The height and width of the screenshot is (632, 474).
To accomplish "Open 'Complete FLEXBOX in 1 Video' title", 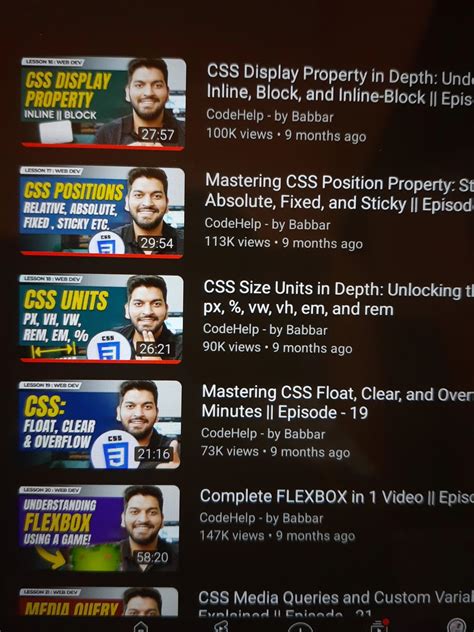I will point(337,497).
